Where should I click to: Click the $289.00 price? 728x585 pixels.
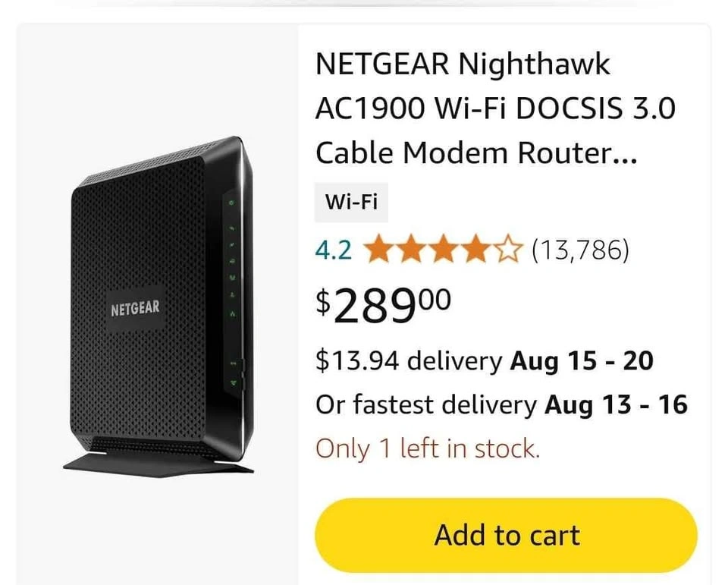[383, 306]
